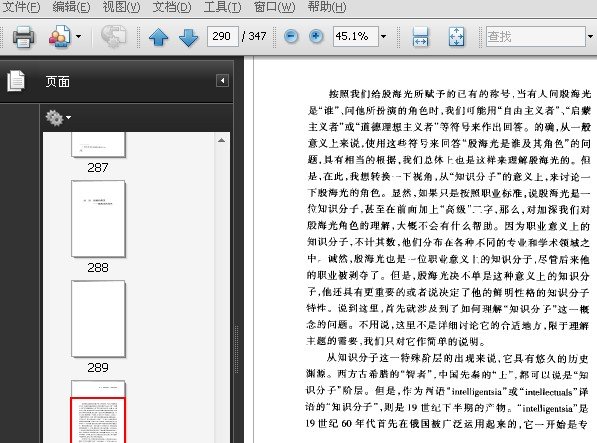
Task: Click the print icon in toolbar
Action: click(x=23, y=37)
